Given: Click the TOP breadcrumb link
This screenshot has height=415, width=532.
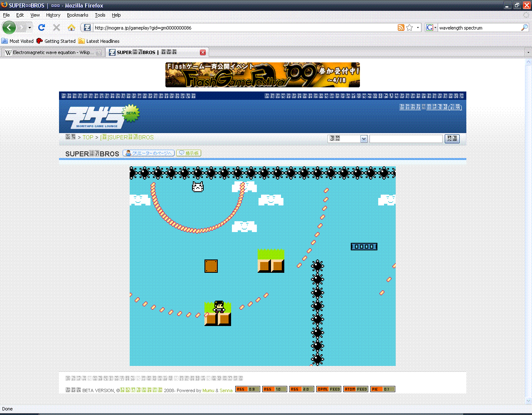Looking at the screenshot, I should tap(88, 137).
